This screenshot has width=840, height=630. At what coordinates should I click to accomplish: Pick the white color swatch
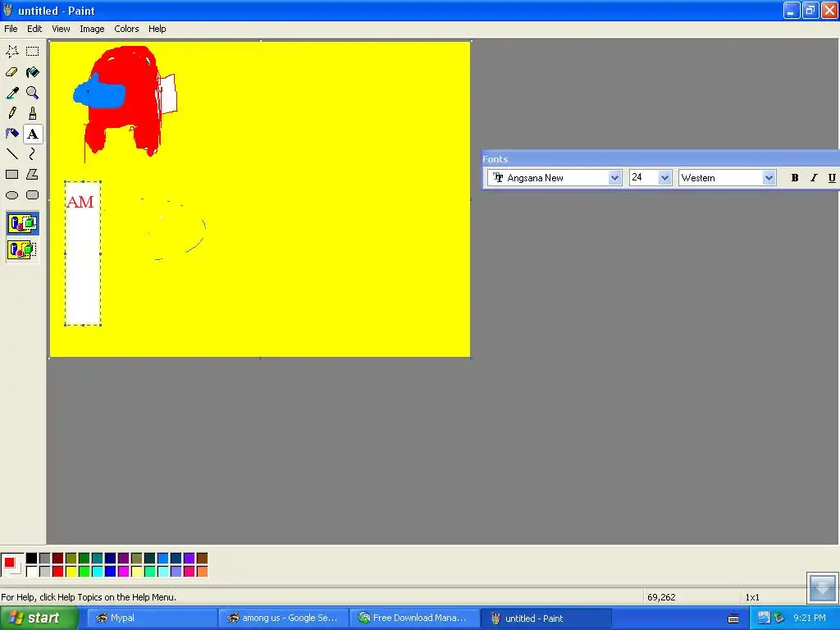32,572
